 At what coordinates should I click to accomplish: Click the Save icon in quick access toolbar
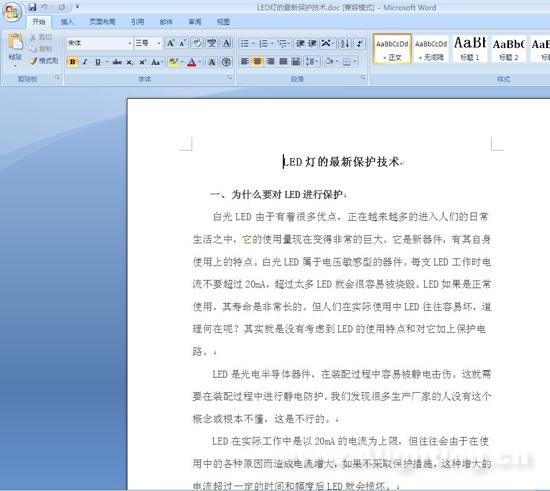(x=32, y=7)
